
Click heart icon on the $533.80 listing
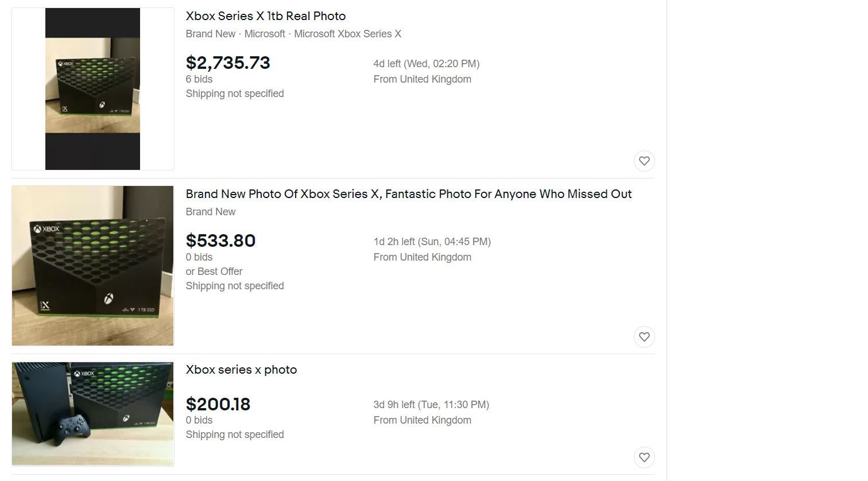click(x=644, y=337)
